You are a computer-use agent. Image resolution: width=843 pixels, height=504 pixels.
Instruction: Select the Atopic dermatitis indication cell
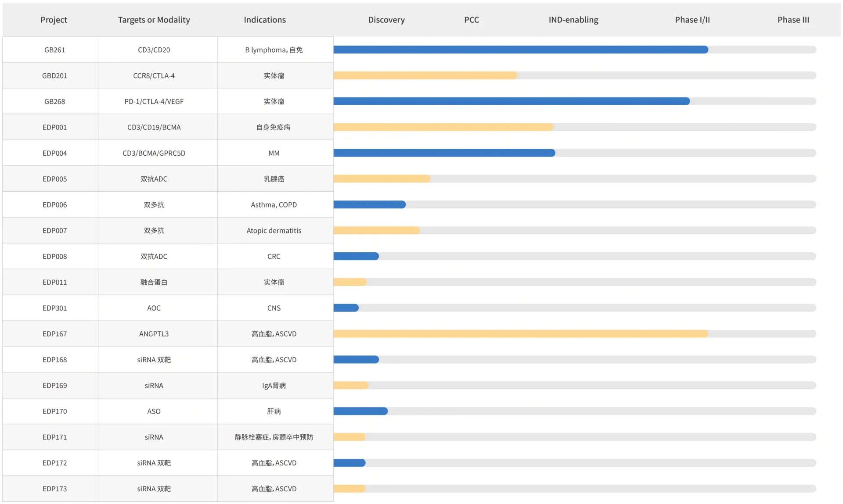[274, 231]
